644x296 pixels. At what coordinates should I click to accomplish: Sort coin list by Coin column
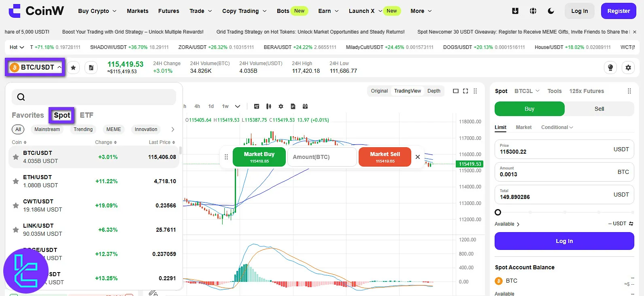point(19,142)
